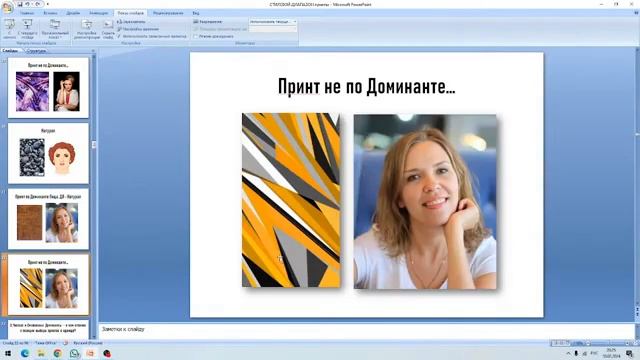
Task: Open the Вид ribbon tab
Action: point(196,13)
